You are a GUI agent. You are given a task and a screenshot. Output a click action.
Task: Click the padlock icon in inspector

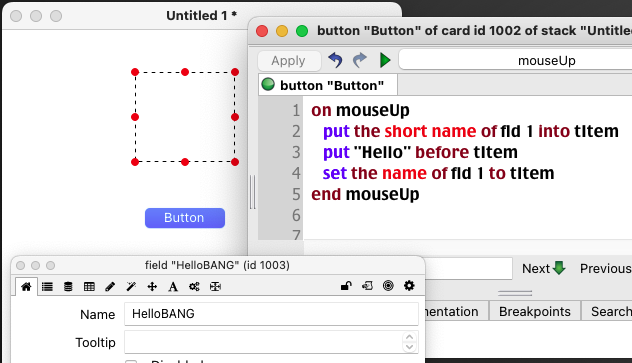(346, 286)
